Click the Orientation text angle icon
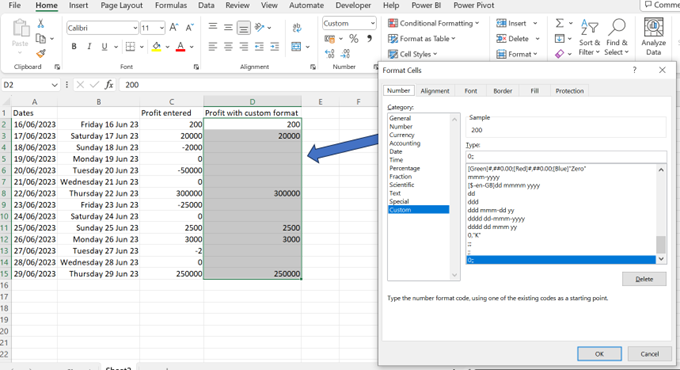 [260, 27]
